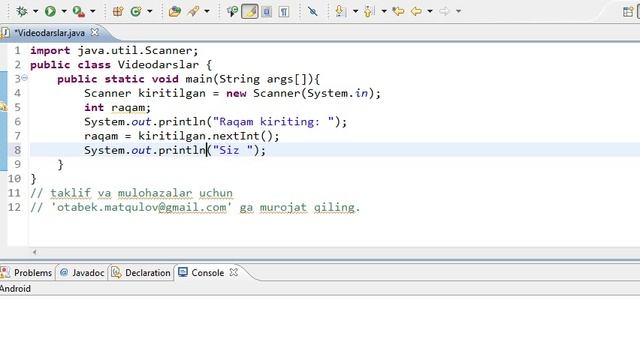The height and width of the screenshot is (360, 640).
Task: Select the Videodarslar.java editor tab
Action: (x=49, y=33)
